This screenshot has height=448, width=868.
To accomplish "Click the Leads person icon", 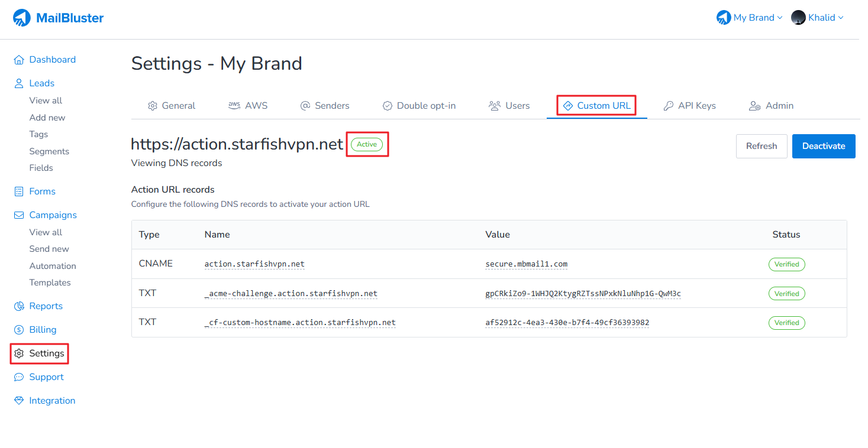I will click(19, 83).
